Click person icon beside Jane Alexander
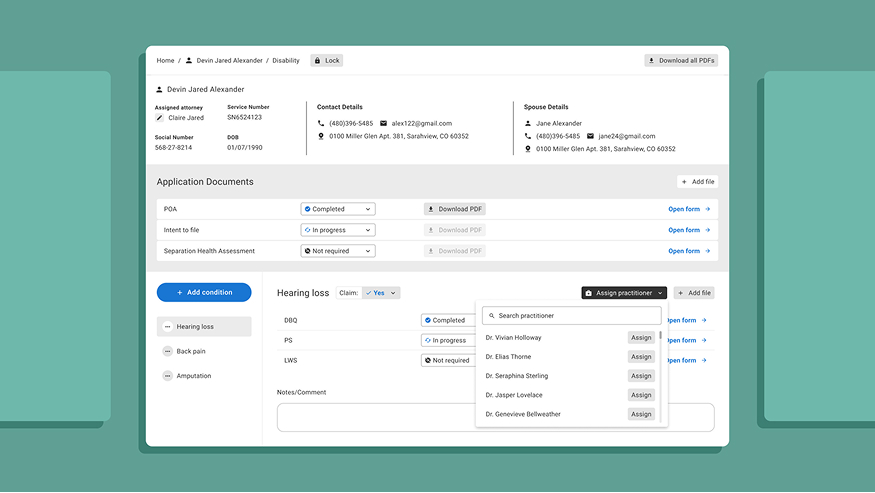 click(528, 123)
